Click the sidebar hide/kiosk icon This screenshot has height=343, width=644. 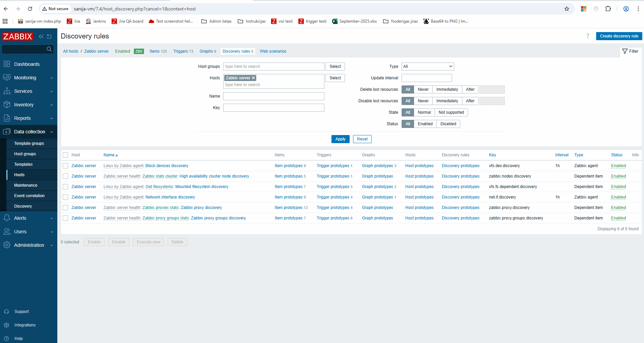(x=49, y=36)
